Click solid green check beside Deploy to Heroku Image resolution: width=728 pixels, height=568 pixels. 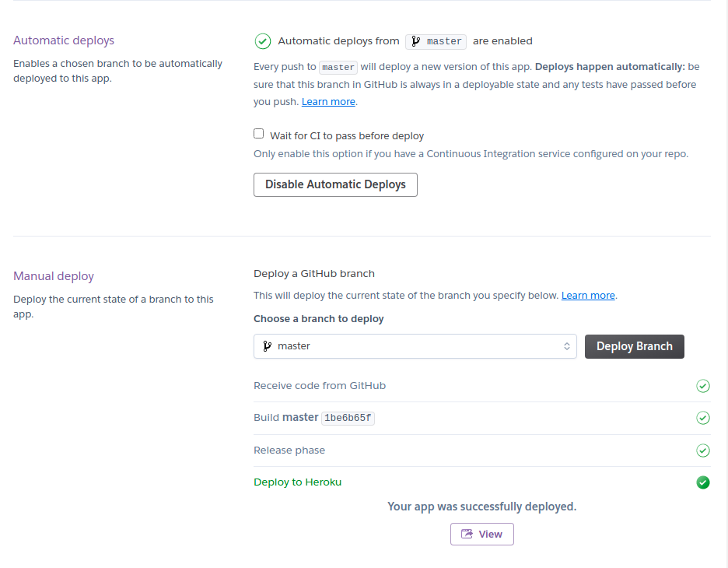[x=702, y=482]
